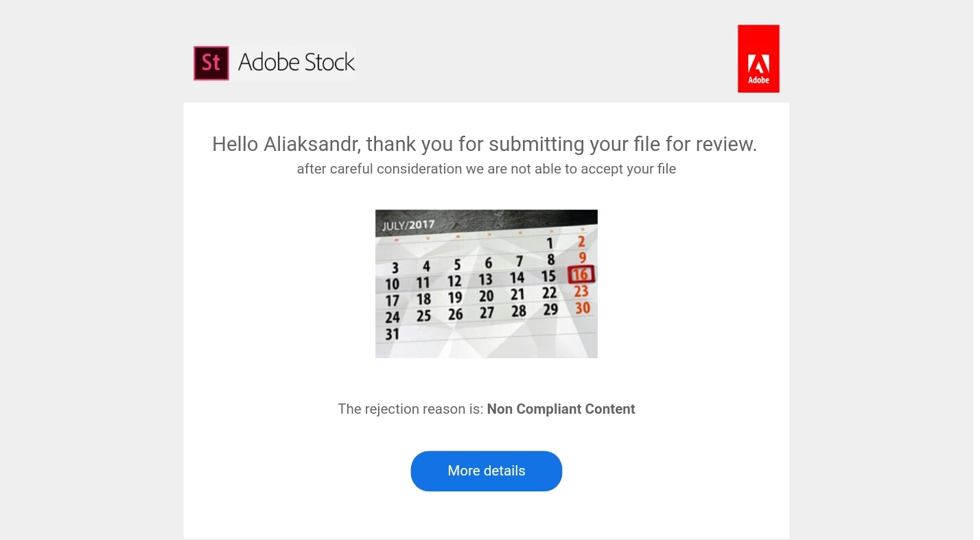Click the JULY/2017 header in calendar image

408,225
